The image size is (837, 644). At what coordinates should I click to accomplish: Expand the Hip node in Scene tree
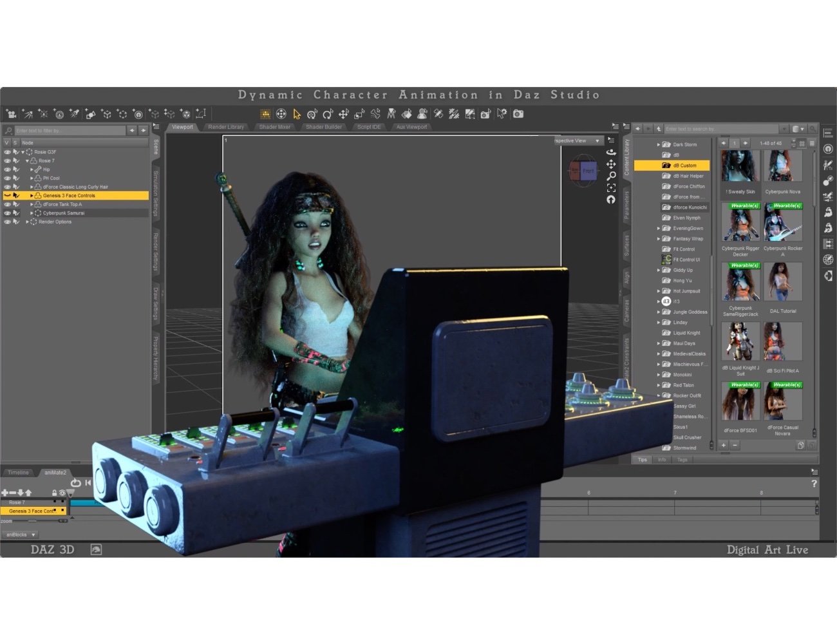tap(32, 169)
